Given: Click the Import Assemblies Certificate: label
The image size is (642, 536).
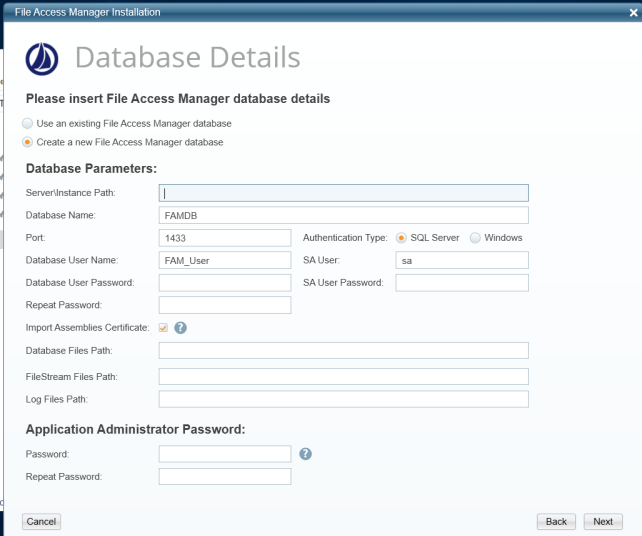Looking at the screenshot, I should 87,328.
